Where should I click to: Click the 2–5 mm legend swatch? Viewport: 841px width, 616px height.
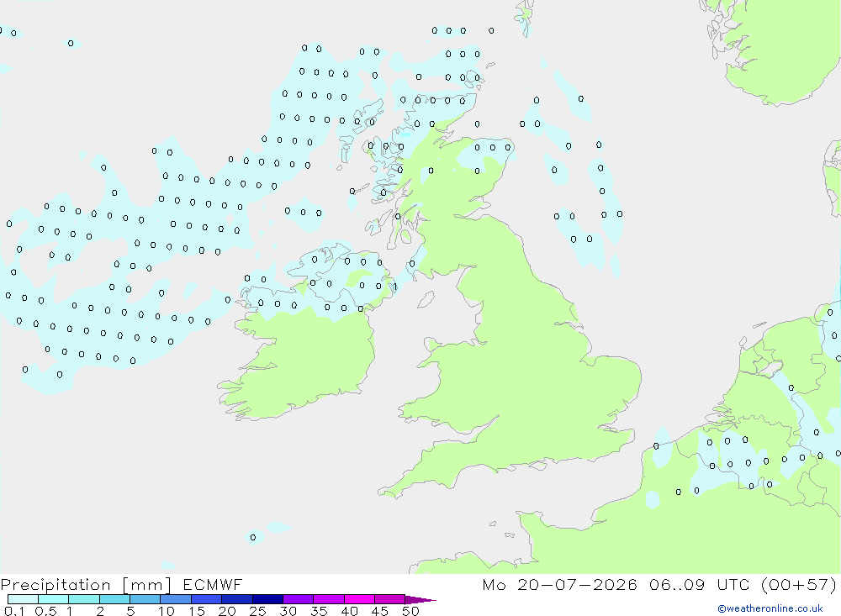114,599
